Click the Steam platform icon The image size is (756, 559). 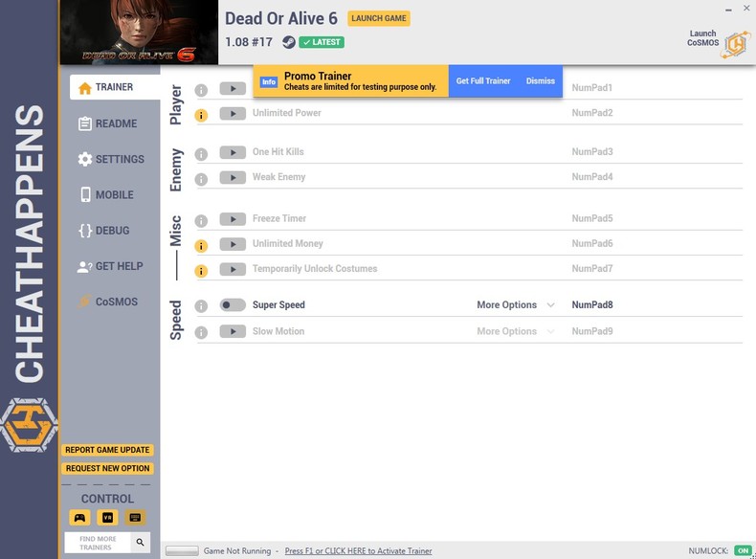pos(289,42)
